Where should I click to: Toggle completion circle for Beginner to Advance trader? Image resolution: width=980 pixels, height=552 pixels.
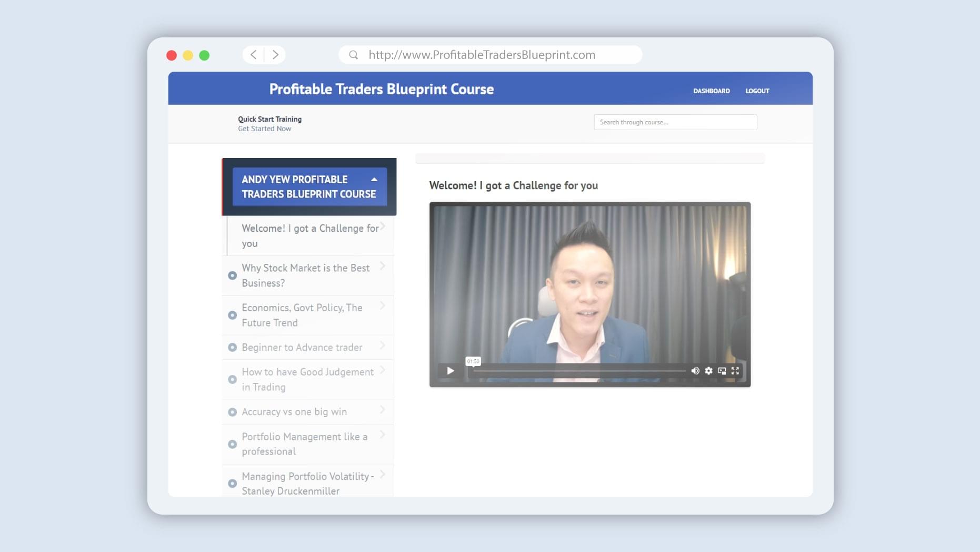point(232,348)
